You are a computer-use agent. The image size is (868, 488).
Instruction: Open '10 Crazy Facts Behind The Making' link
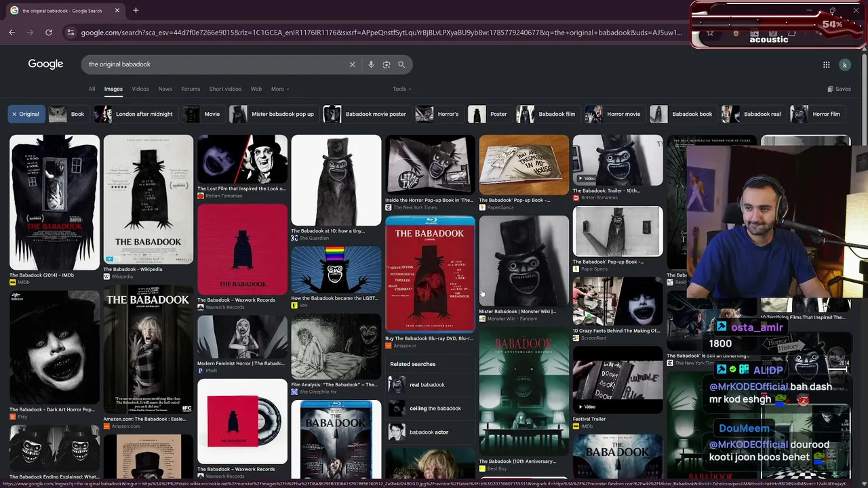(x=616, y=331)
